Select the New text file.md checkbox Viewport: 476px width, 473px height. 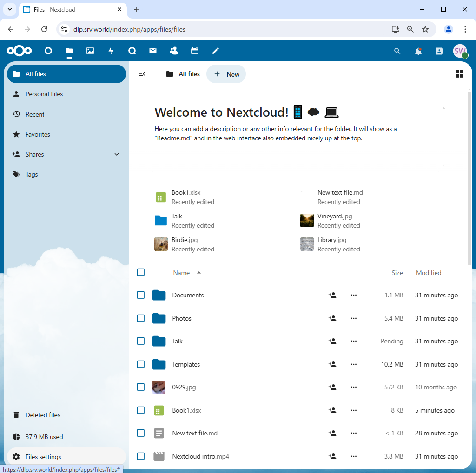click(141, 433)
